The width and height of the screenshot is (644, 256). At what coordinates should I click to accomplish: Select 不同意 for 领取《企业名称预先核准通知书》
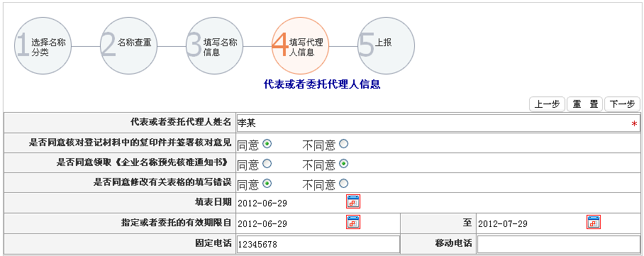pos(344,164)
